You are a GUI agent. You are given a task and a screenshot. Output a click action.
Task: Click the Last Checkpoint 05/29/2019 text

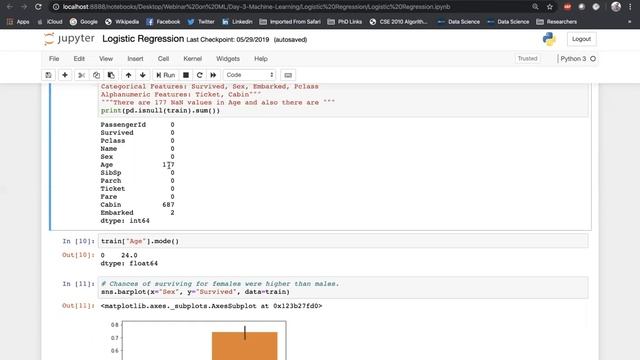click(228, 40)
